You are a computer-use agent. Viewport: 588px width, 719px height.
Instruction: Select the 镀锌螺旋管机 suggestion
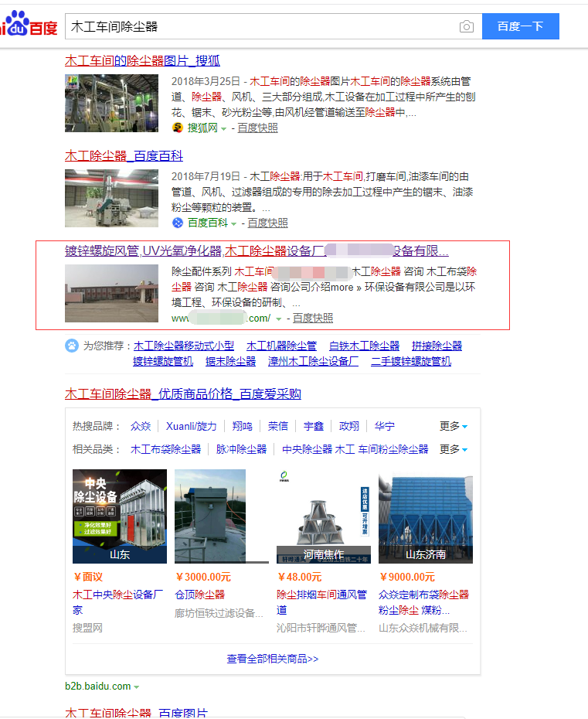click(x=163, y=361)
